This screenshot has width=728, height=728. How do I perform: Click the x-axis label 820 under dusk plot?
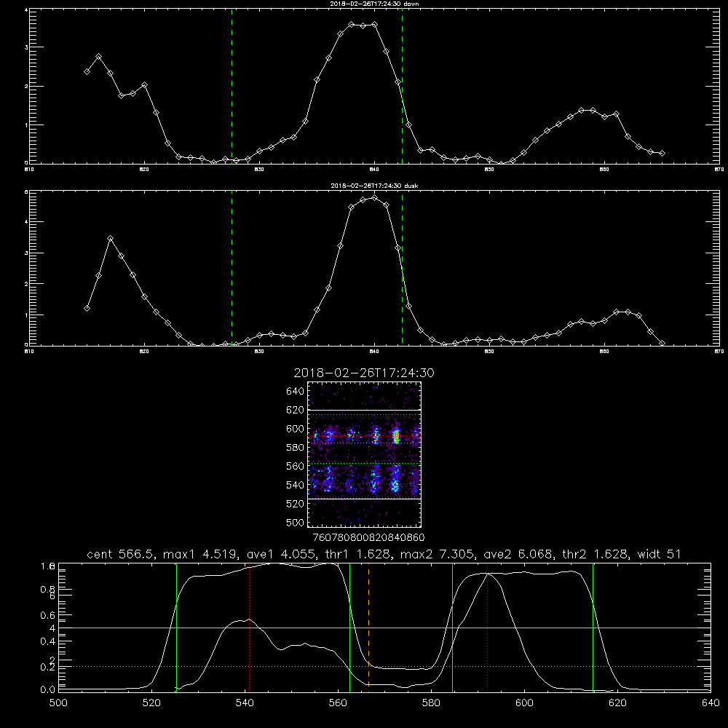[x=144, y=352]
